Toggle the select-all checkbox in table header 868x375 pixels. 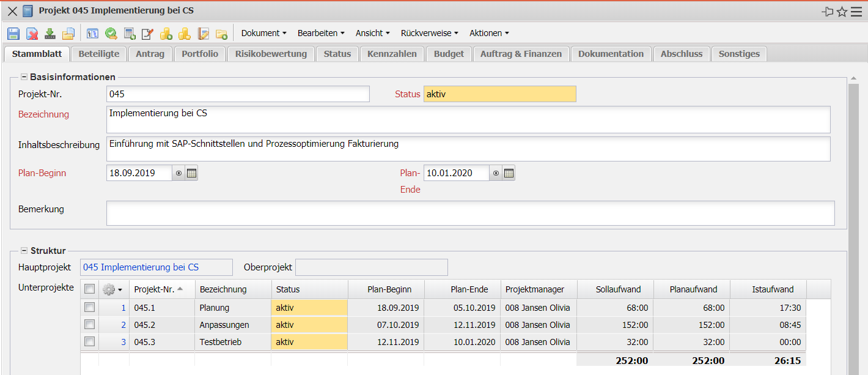(90, 289)
